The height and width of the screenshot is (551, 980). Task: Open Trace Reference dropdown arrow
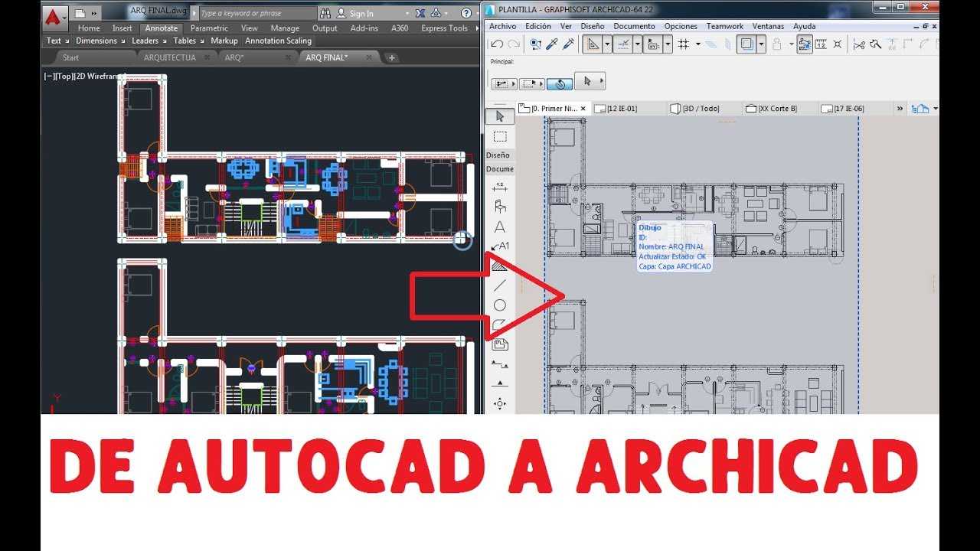coord(762,44)
